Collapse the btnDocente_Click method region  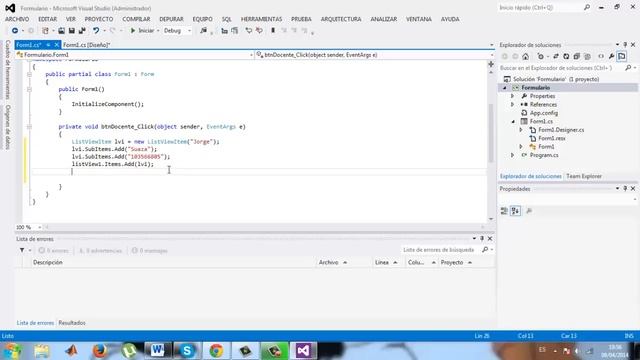(29, 127)
